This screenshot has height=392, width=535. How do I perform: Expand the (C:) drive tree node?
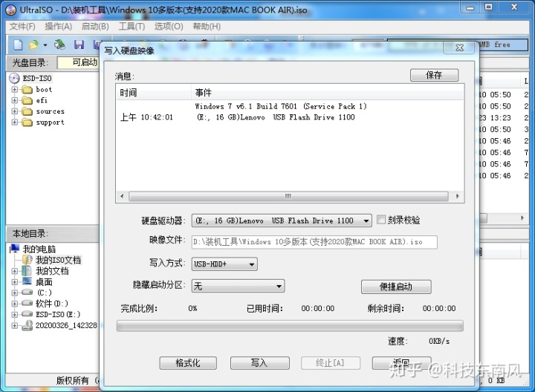(14, 293)
